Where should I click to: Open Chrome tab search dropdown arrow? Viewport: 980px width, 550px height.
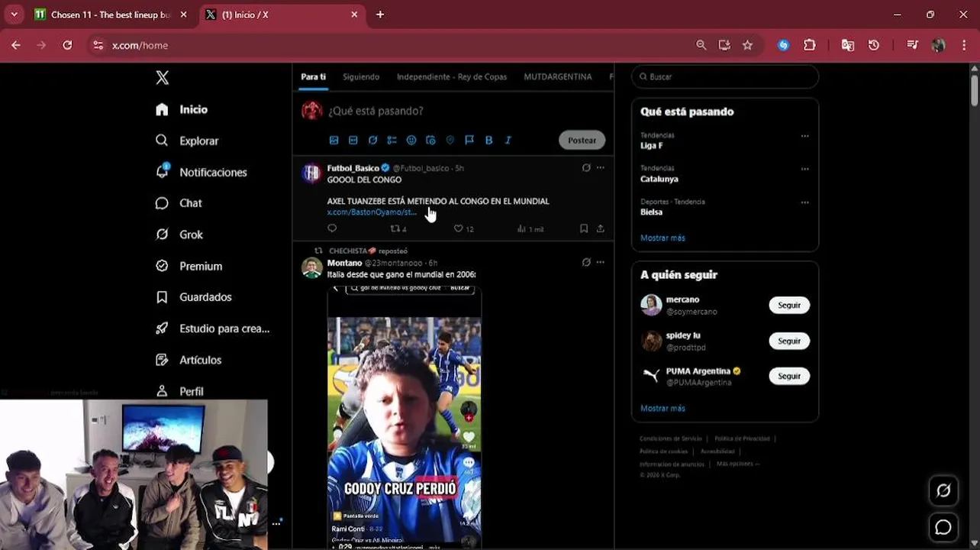[14, 15]
